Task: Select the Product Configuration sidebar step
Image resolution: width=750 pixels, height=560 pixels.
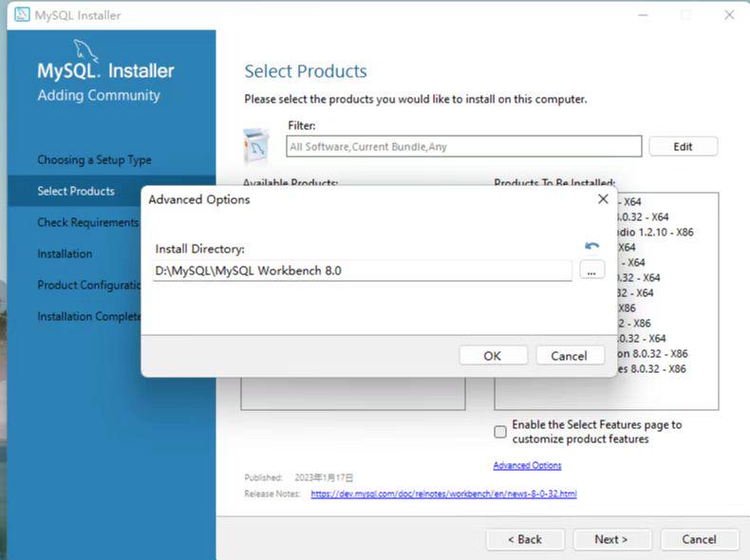Action: (89, 285)
